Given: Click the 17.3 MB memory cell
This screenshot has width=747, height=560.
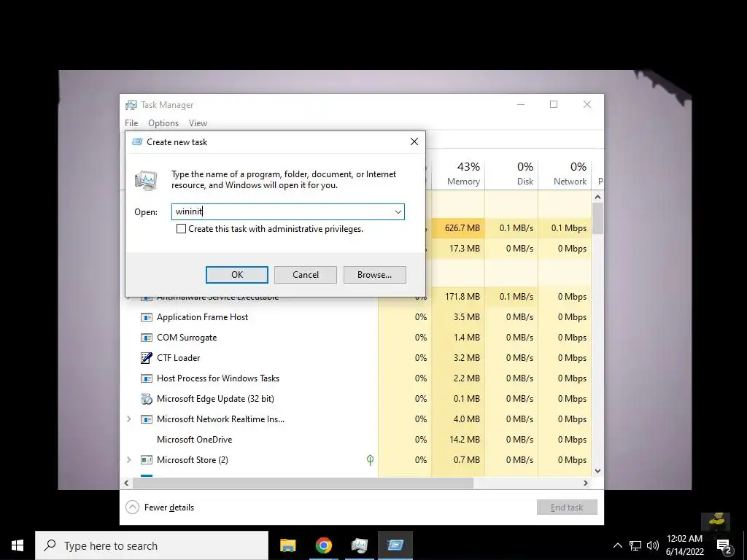Looking at the screenshot, I should [458, 249].
